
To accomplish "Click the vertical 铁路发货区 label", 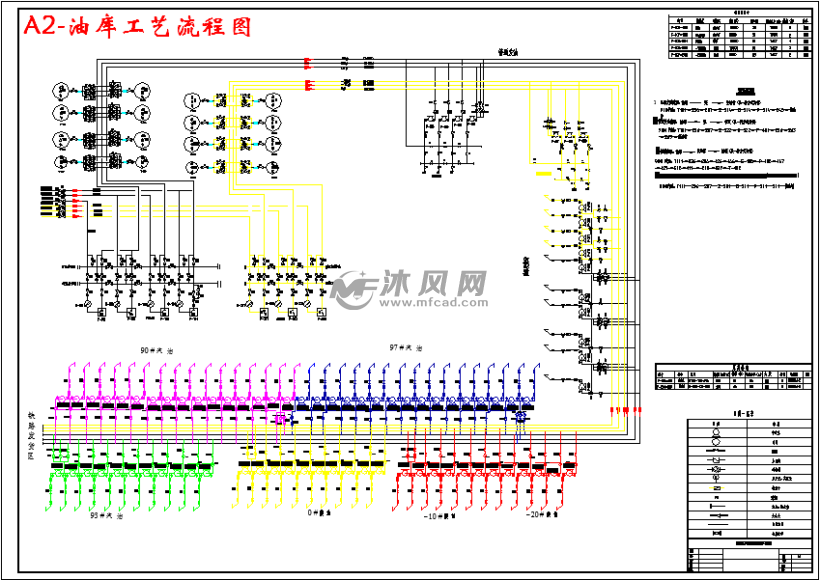I will (x=31, y=435).
